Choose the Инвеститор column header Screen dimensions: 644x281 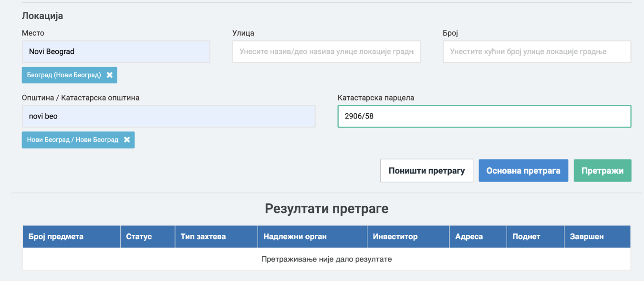pyautogui.click(x=395, y=237)
